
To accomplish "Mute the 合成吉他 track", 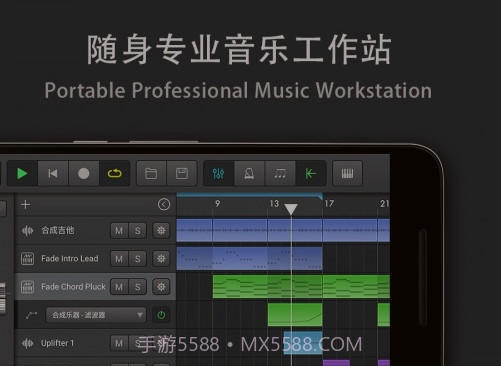I will (x=119, y=230).
